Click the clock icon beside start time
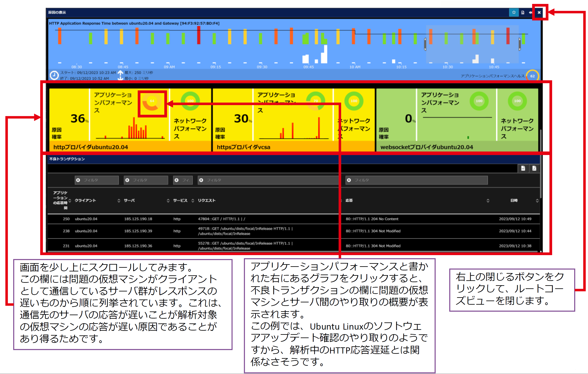Screen dimensions: 588x374 54,75
